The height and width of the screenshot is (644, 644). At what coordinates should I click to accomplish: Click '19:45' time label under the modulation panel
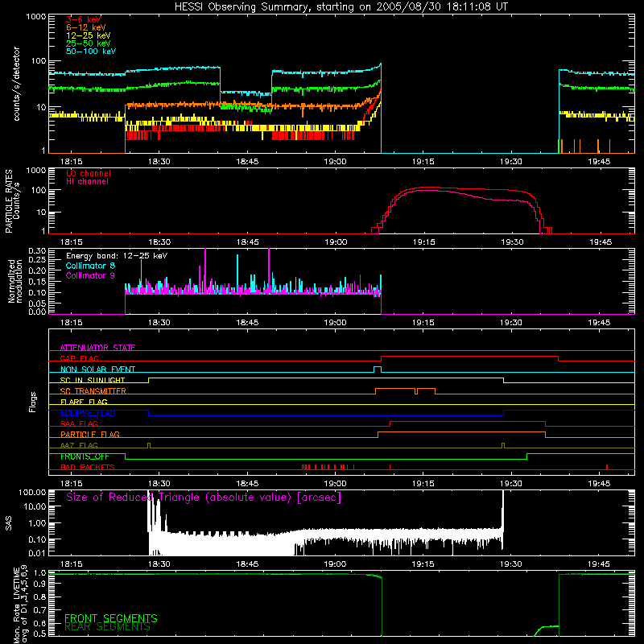(599, 323)
